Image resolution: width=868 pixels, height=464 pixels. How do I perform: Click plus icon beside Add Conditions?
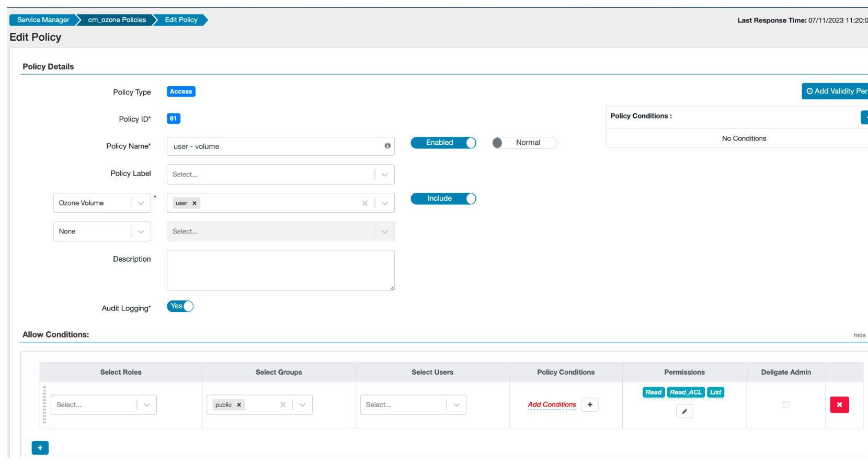pos(590,404)
